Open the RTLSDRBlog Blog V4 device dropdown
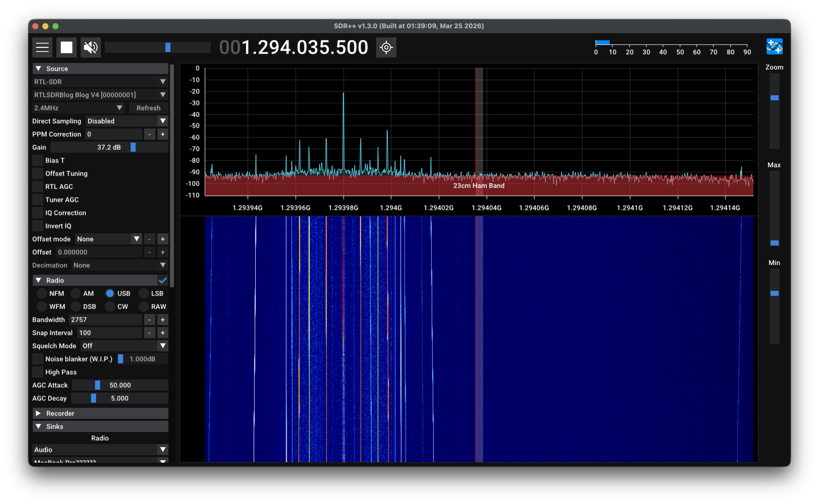Screen dimensions: 819x504 (100, 95)
